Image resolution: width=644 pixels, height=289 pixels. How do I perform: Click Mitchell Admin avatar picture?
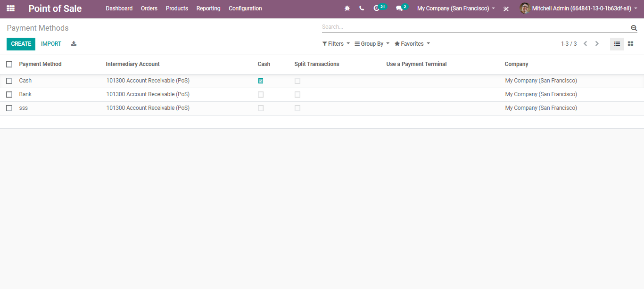[525, 8]
